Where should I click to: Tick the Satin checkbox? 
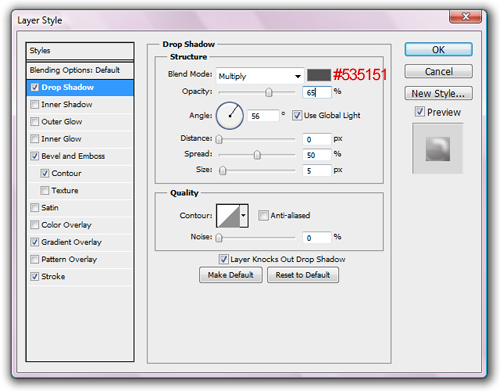pyautogui.click(x=34, y=208)
